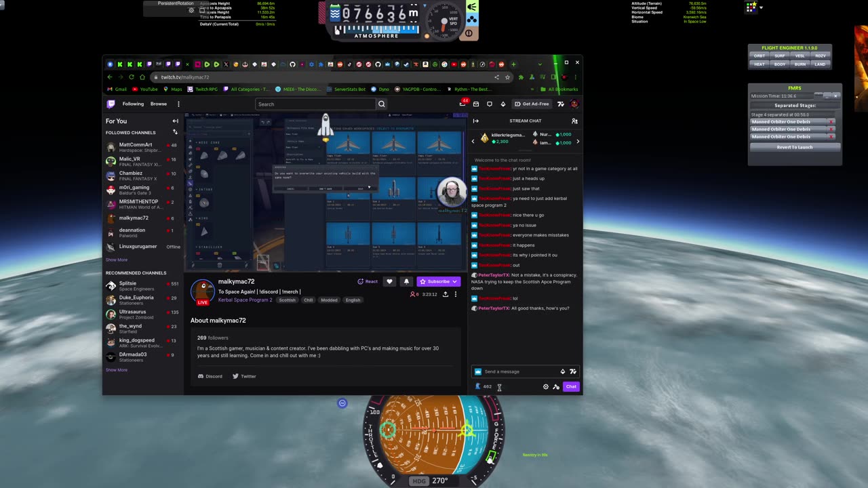Open the Browse tab on Twitch
This screenshot has width=868, height=488.
pyautogui.click(x=159, y=104)
